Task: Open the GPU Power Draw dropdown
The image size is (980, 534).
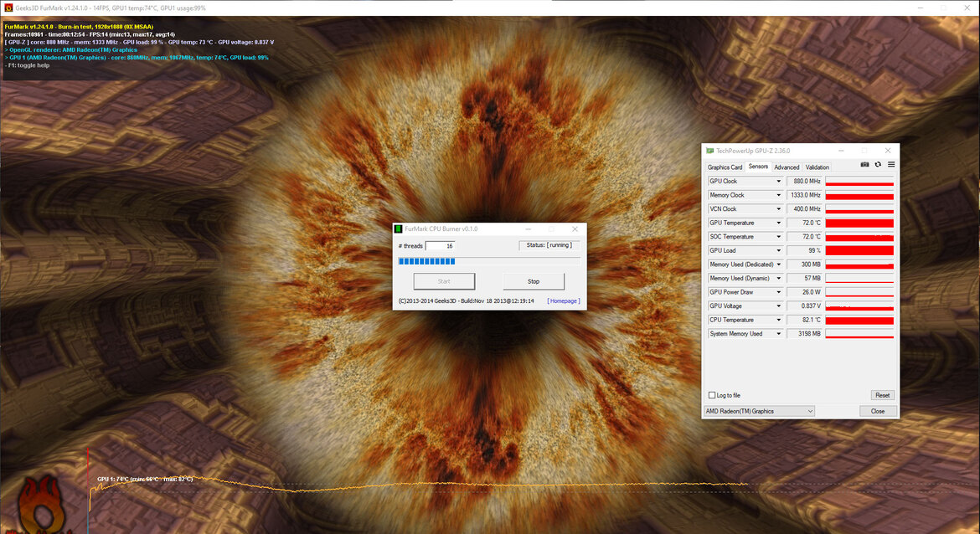Action: point(779,292)
